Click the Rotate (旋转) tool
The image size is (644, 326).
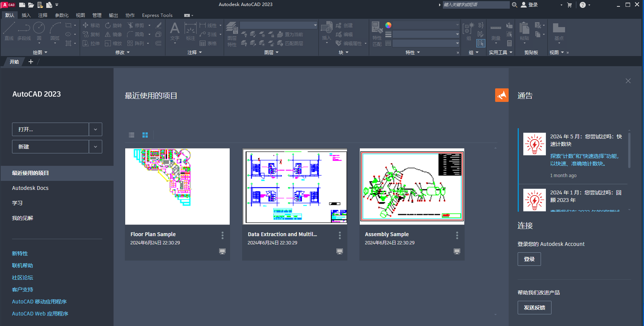[x=114, y=25]
